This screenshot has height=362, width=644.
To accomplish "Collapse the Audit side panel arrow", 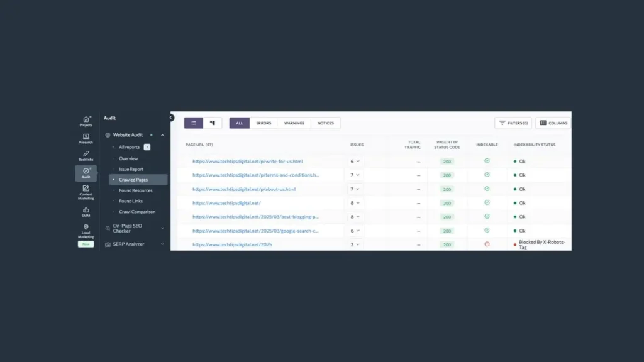I will pyautogui.click(x=171, y=118).
